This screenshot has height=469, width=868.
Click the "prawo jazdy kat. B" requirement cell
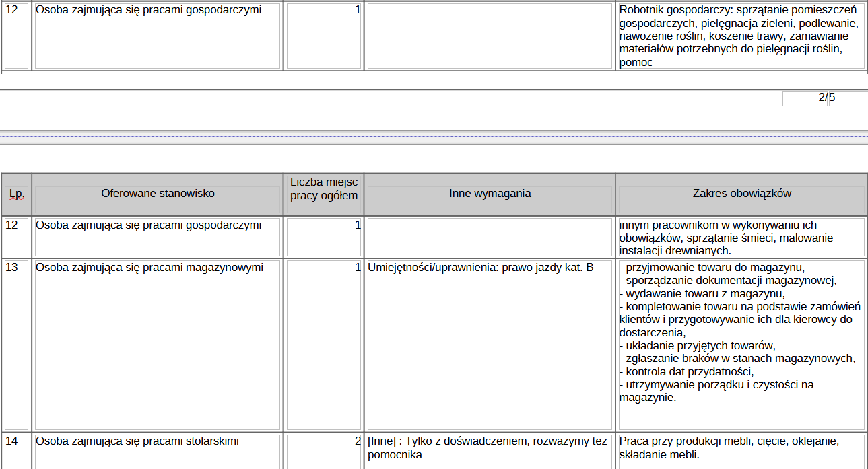(480, 268)
